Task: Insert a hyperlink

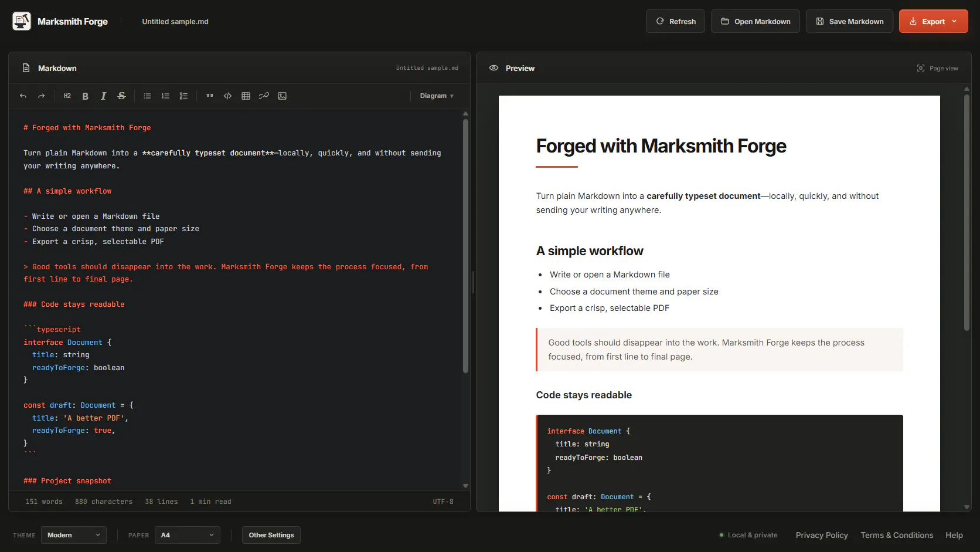Action: [x=264, y=96]
